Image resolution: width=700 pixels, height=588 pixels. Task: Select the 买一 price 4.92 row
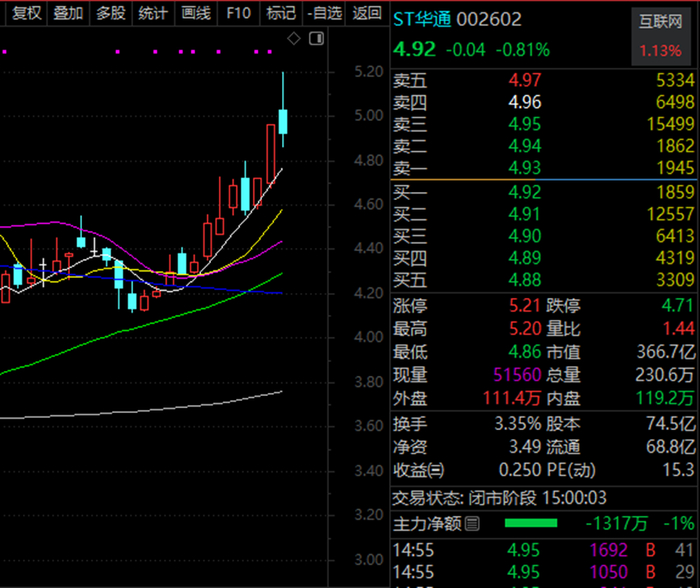coord(544,192)
